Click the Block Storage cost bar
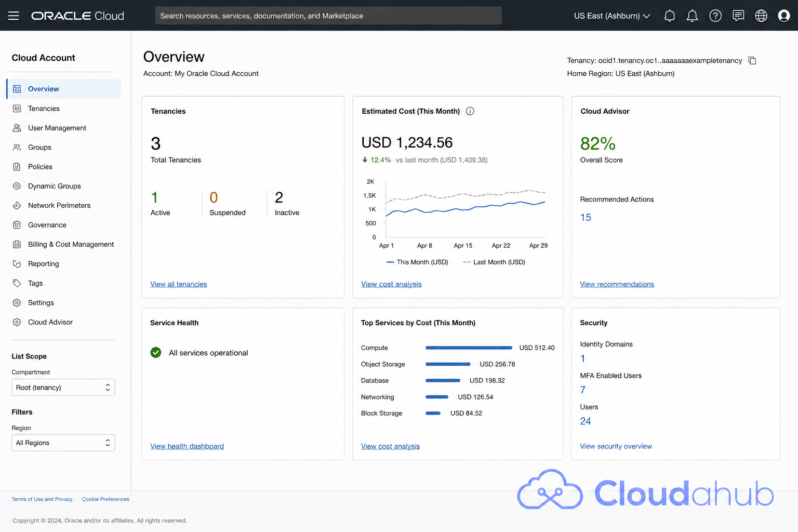Viewport: 798px width, 532px height. [433, 413]
